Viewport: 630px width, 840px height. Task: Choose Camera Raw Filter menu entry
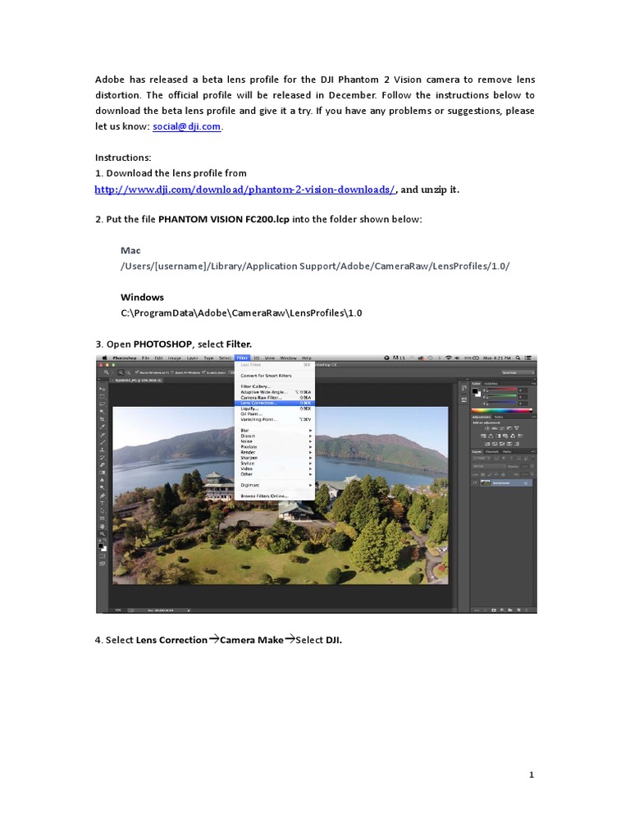click(x=275, y=398)
